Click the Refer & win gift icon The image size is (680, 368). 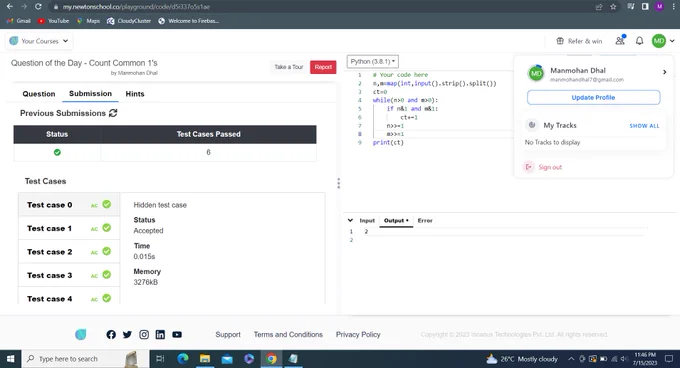click(x=560, y=41)
